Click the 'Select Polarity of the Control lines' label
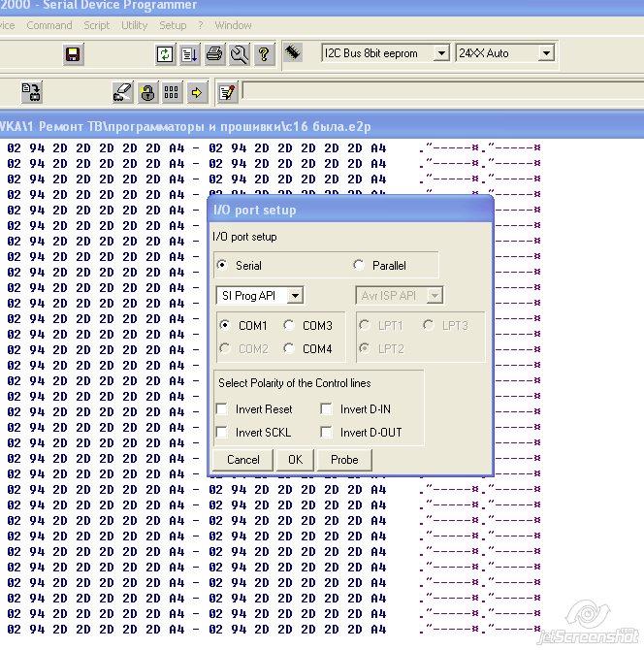Screen dimensions: 644x650 pos(294,383)
